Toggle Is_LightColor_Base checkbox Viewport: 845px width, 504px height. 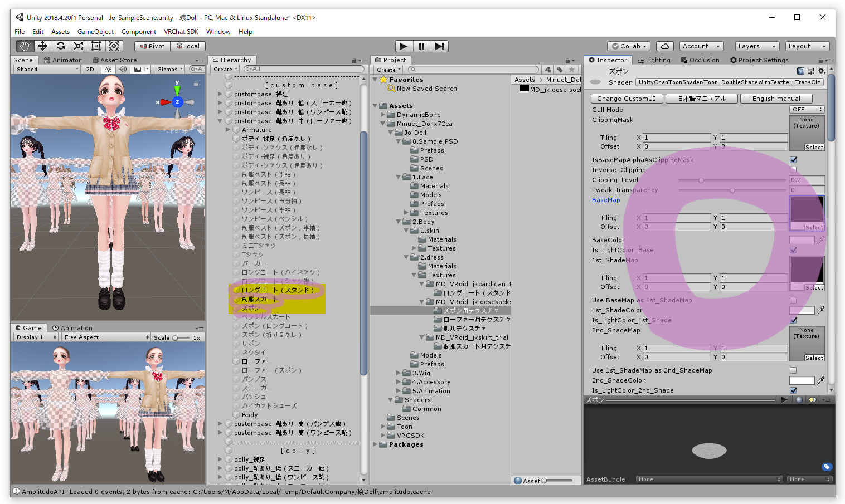(793, 250)
